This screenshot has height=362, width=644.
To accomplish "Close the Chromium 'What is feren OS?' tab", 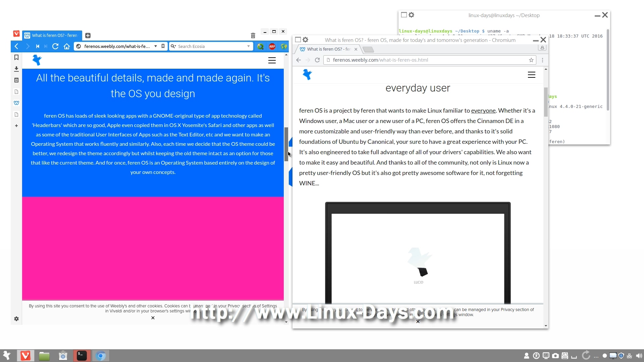I will 356,49.
